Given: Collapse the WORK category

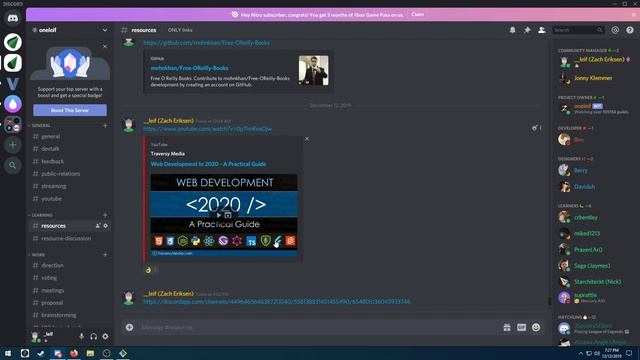Looking at the screenshot, I should pyautogui.click(x=37, y=255).
